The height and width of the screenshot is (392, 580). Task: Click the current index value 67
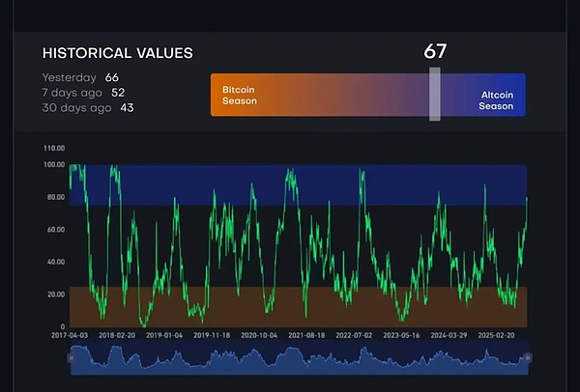click(x=435, y=52)
